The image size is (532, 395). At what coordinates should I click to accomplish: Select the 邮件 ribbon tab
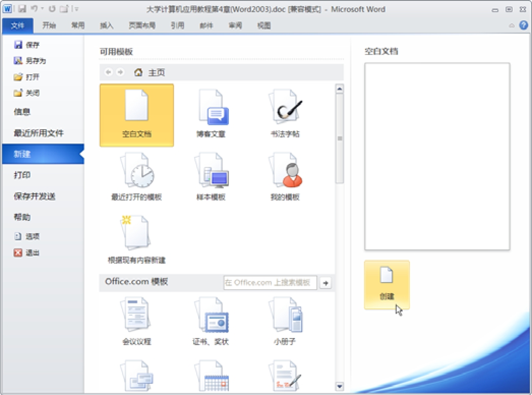pyautogui.click(x=206, y=25)
